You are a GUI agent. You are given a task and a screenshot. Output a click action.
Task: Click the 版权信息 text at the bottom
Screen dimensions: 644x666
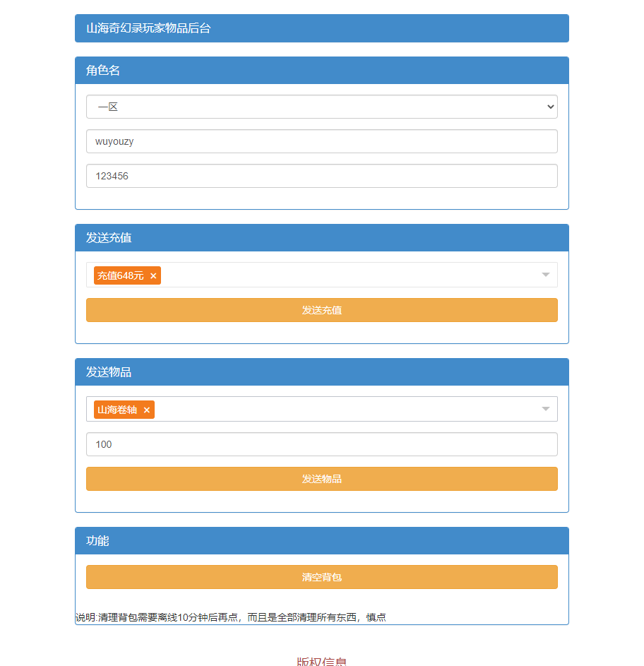(321, 661)
